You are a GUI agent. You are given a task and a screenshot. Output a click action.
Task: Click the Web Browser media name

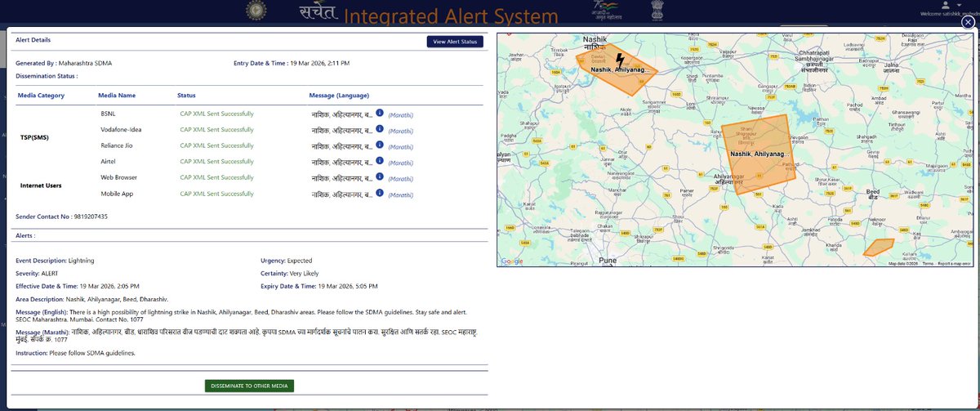click(x=118, y=177)
